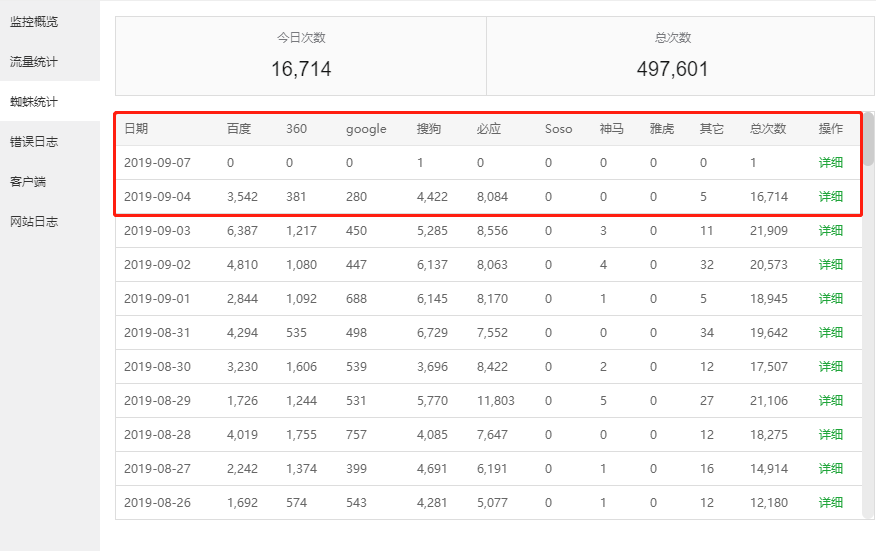The width and height of the screenshot is (876, 551).
Task: Select the date cell 2019-08-31
Action: coord(157,332)
